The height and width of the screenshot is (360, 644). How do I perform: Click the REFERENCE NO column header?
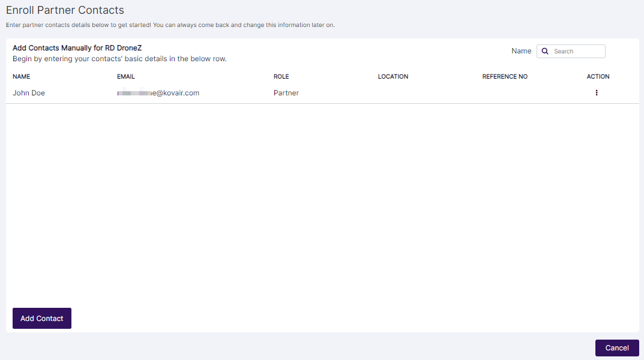[x=504, y=76]
